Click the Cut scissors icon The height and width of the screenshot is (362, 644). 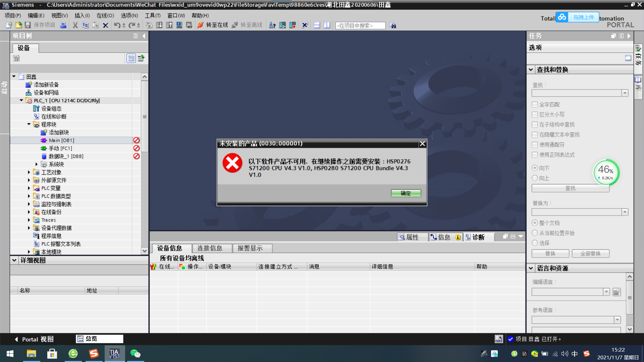tap(75, 25)
